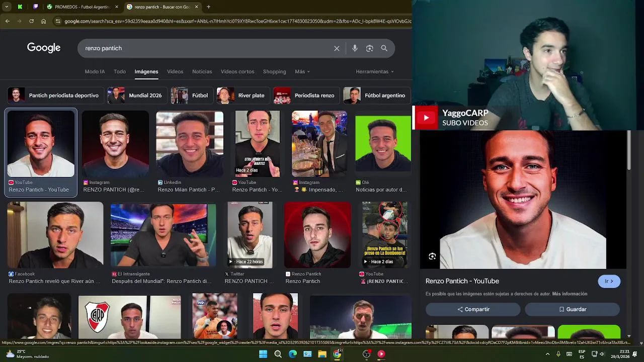The width and height of the screenshot is (644, 362).
Task: Click Lens search icon on preview image
Action: 432,256
